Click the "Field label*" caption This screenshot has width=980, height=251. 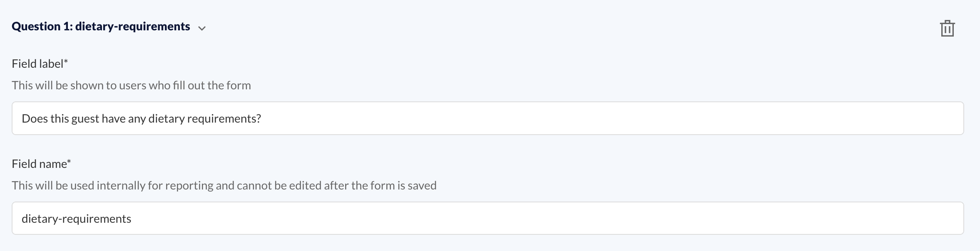click(x=40, y=64)
